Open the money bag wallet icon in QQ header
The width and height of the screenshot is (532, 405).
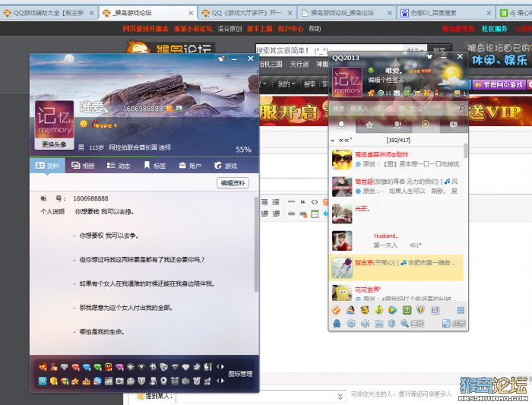point(426,93)
